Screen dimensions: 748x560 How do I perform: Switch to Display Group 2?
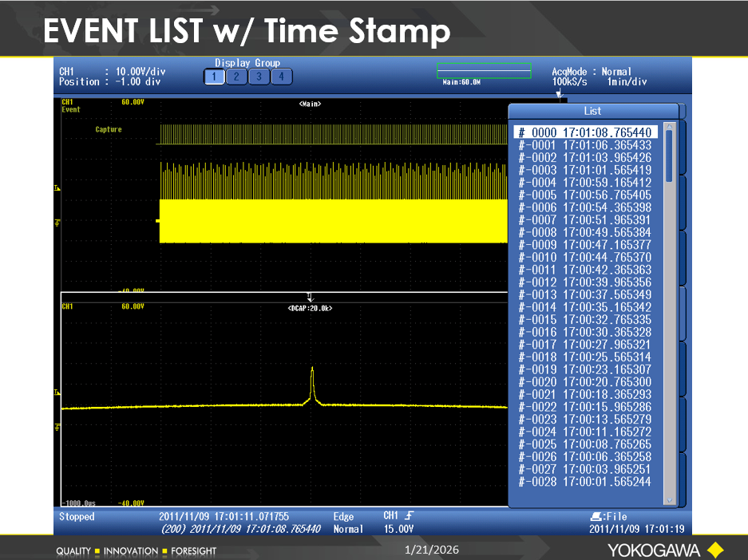(x=236, y=77)
